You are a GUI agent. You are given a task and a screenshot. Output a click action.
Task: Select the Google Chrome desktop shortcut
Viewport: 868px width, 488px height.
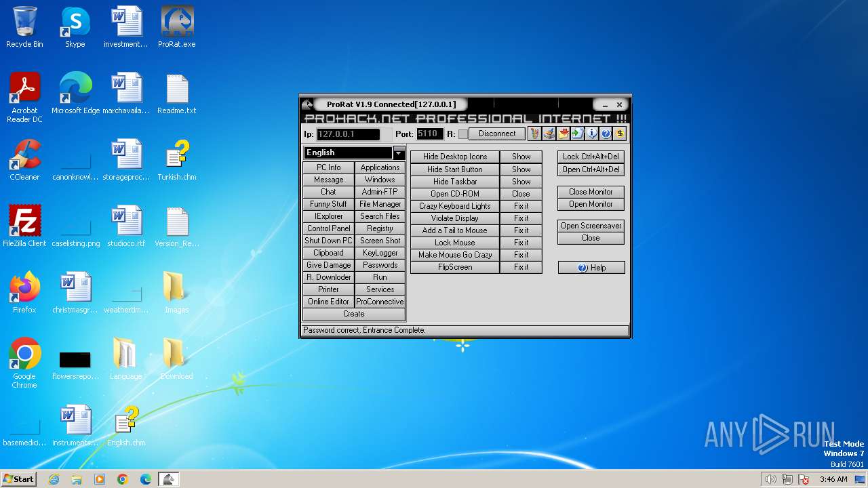pos(24,364)
